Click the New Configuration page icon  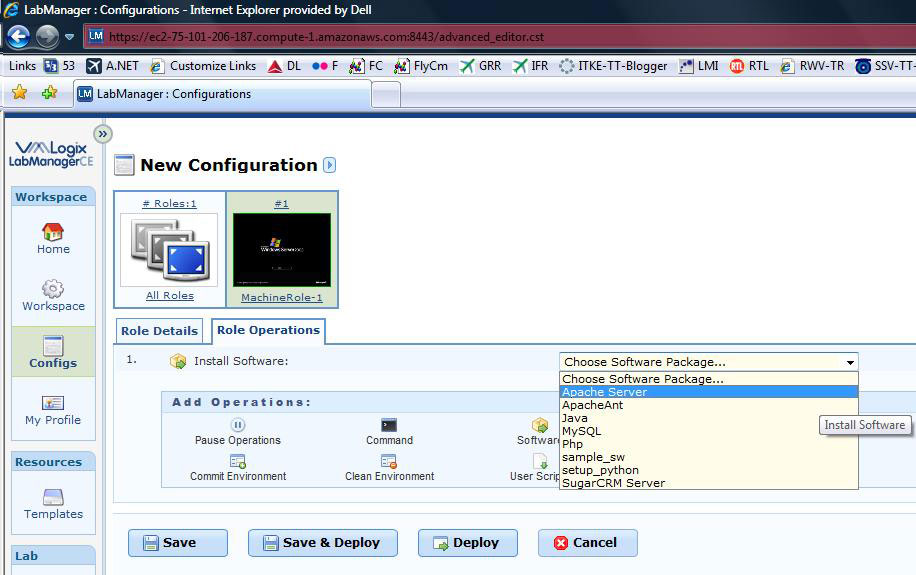(x=124, y=165)
